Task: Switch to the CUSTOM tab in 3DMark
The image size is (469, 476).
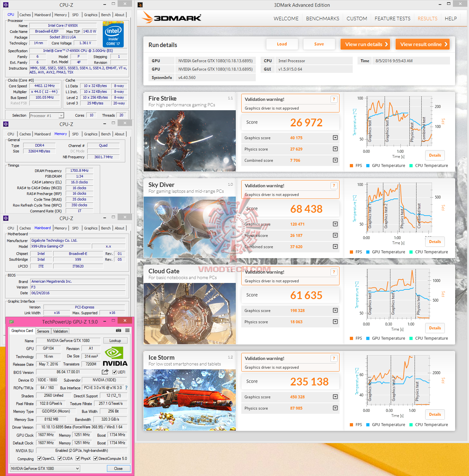Action: [357, 19]
